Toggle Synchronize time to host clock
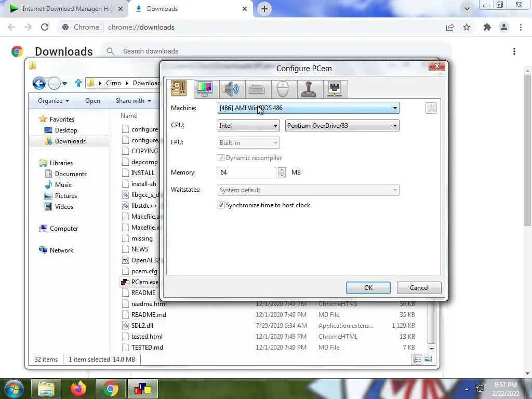Screen dimensions: 532x399 (221, 205)
